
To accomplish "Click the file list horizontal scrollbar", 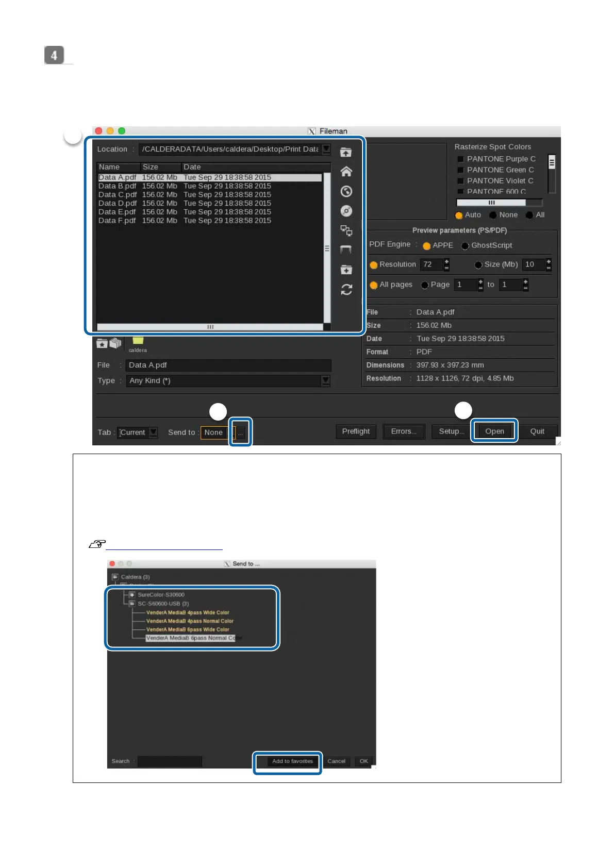I will pyautogui.click(x=210, y=327).
